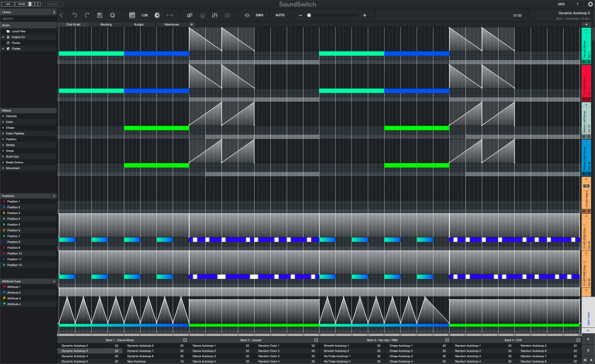Click the undo arrow in the toolbar
The image size is (595, 364).
[74, 16]
